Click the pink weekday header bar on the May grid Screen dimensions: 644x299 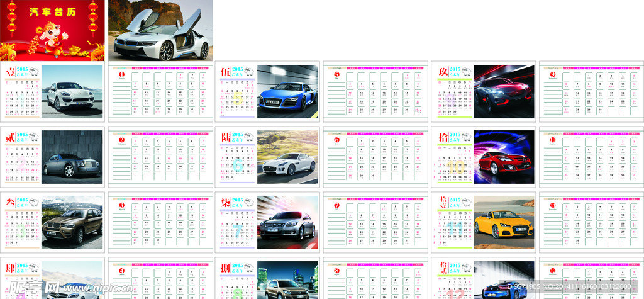click(x=385, y=68)
